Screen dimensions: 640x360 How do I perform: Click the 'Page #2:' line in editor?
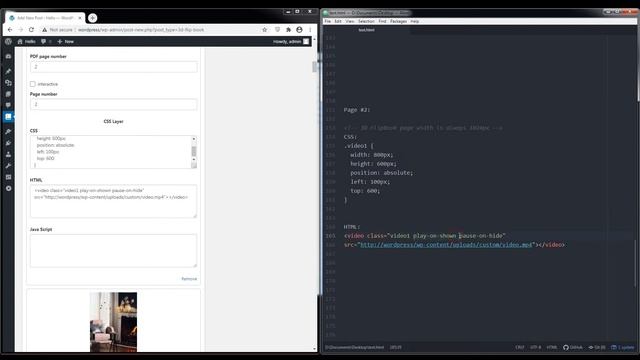pos(357,110)
